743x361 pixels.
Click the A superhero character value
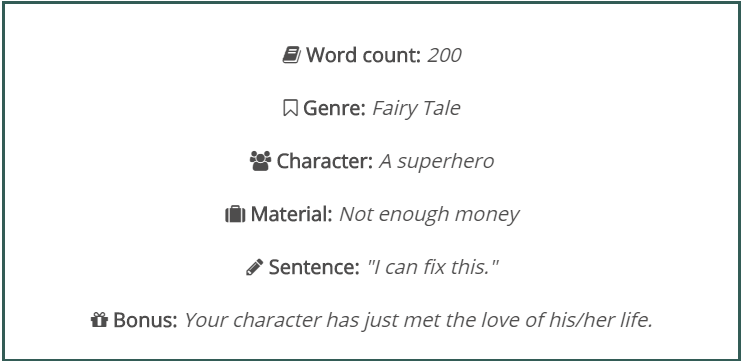pyautogui.click(x=436, y=162)
